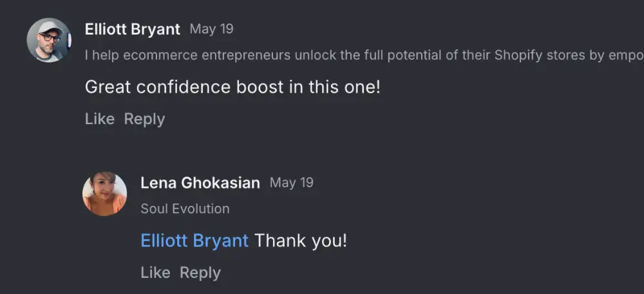Screen dimensions: 644x294
Task: Click the Soul Evolution tagline
Action: 185,208
